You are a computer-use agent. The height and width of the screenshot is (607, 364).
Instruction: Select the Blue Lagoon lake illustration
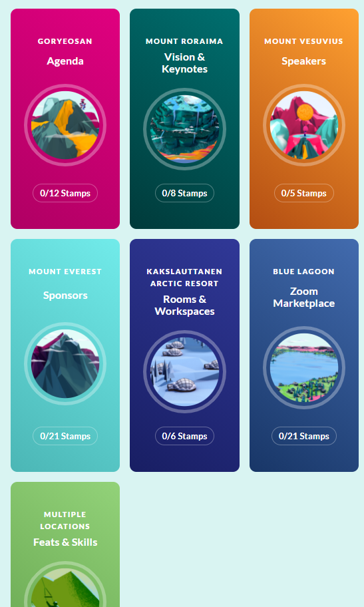click(x=304, y=367)
